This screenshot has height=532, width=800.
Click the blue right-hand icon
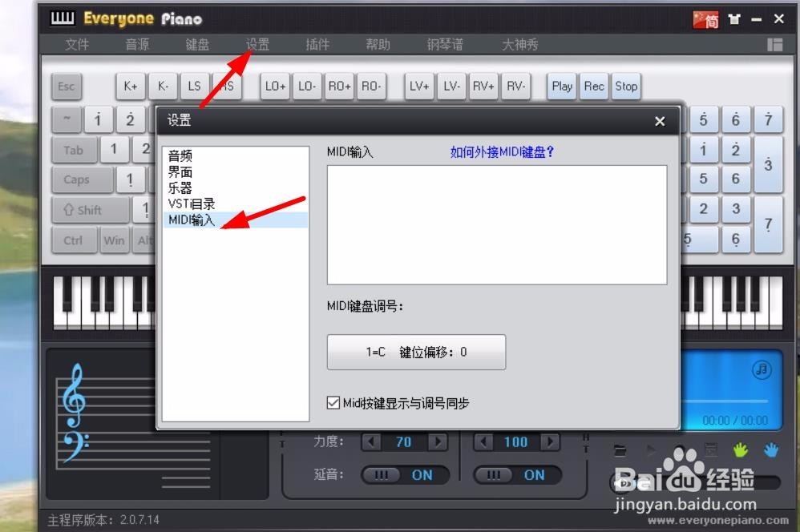click(x=771, y=450)
